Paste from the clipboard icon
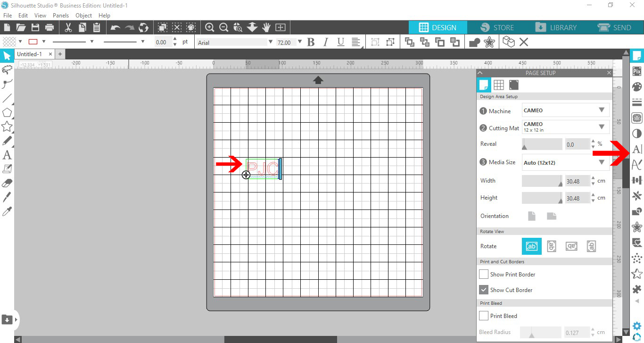The width and height of the screenshot is (644, 343). coord(97,27)
